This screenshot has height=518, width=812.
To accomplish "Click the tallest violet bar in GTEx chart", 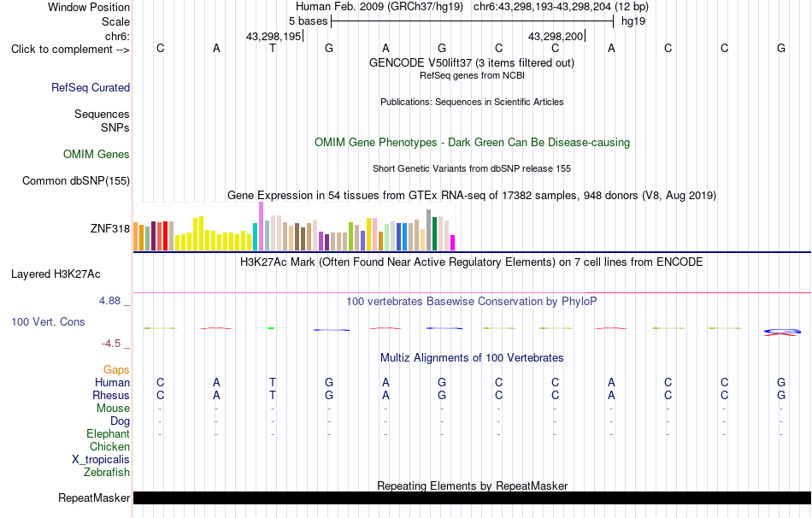I will [261, 227].
